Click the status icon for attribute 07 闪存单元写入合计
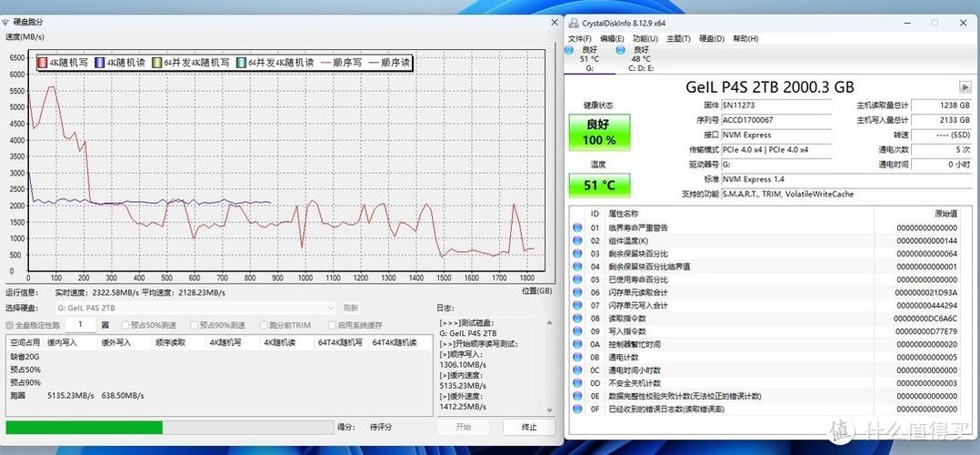 click(577, 306)
